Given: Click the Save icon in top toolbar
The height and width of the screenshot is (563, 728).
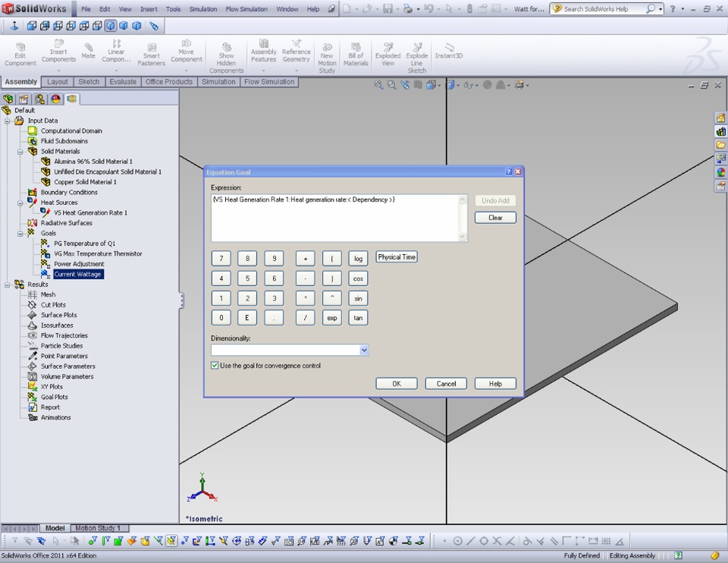Looking at the screenshot, I should [x=388, y=9].
